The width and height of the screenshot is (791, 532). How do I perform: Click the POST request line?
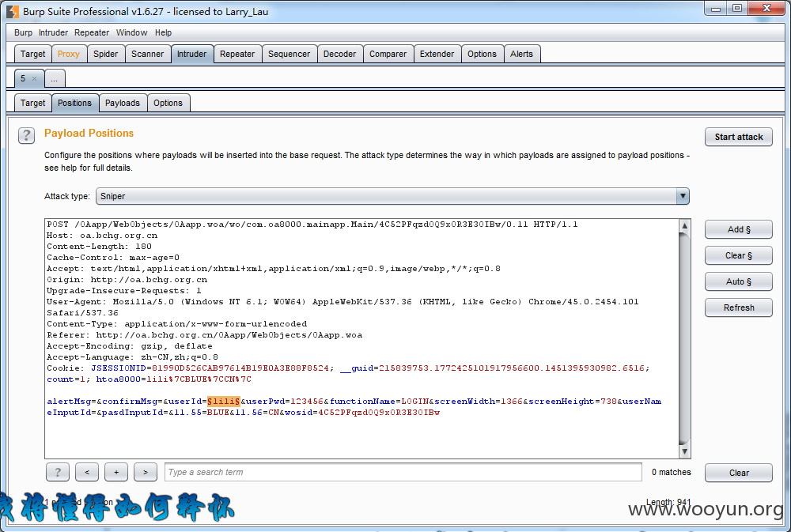[312, 224]
